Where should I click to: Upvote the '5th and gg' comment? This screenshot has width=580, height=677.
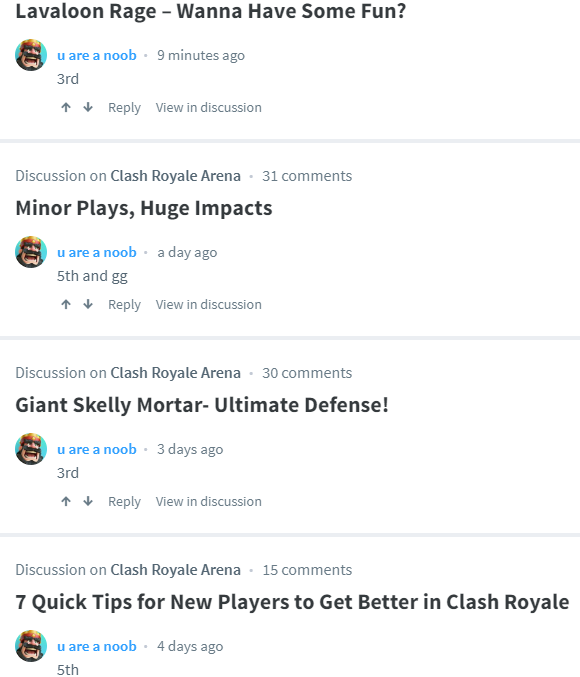pyautogui.click(x=66, y=304)
